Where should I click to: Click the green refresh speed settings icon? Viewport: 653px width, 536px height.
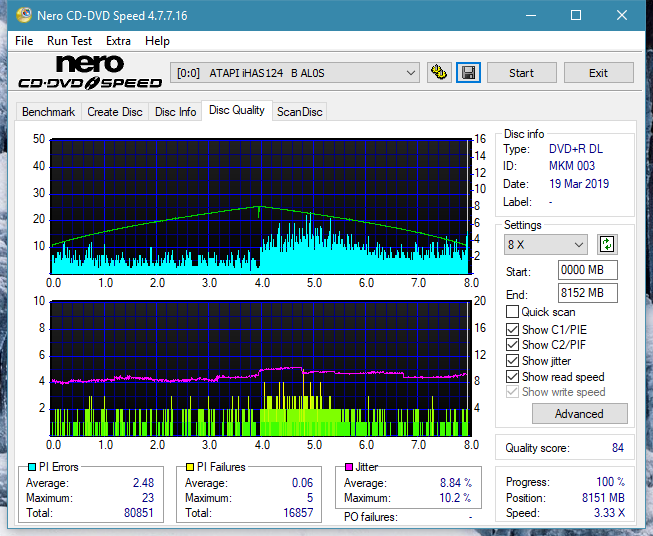607,244
